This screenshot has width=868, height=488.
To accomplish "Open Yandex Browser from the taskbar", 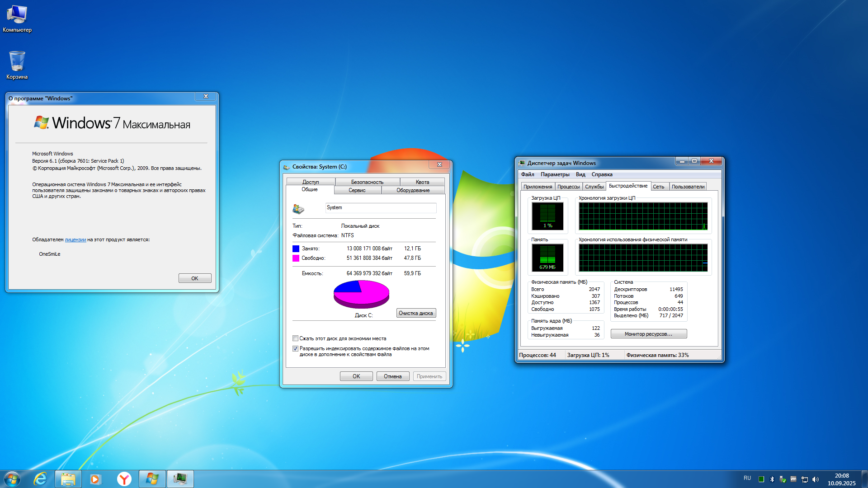I will point(124,479).
